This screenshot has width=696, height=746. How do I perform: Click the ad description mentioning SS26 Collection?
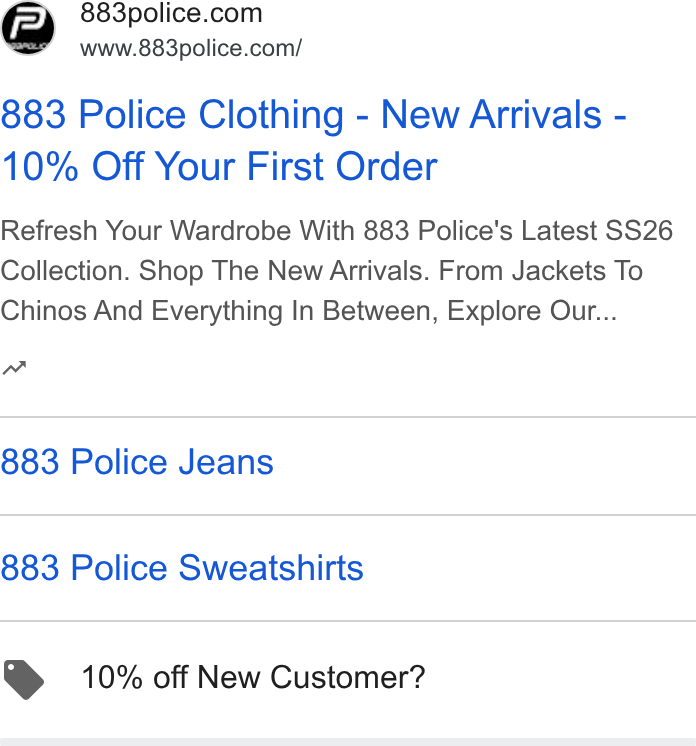(x=336, y=271)
